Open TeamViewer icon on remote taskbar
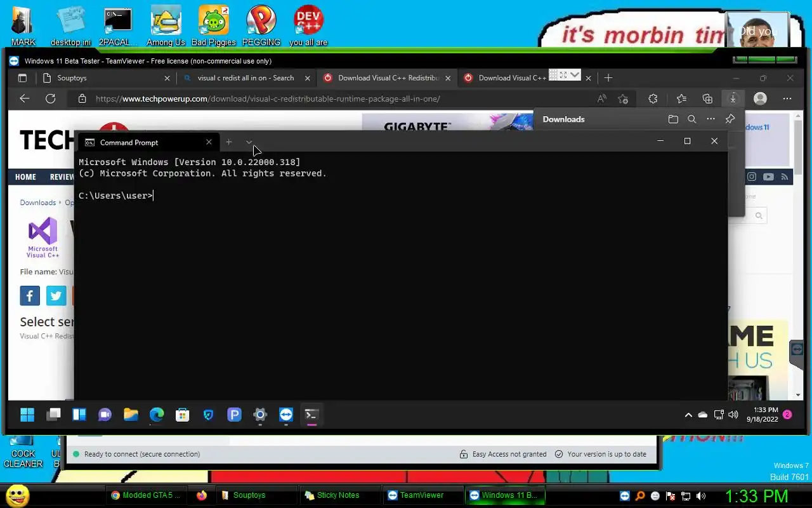Screen dimensions: 812x508 coord(286,415)
